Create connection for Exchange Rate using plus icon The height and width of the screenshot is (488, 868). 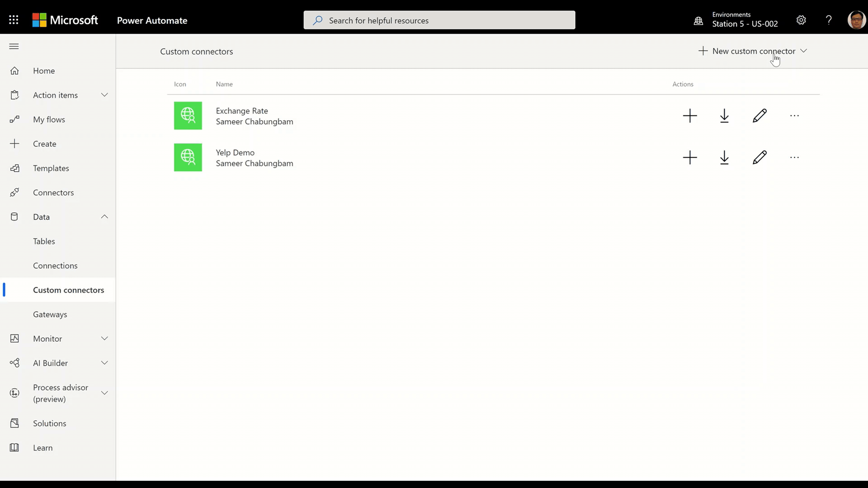pyautogui.click(x=690, y=116)
